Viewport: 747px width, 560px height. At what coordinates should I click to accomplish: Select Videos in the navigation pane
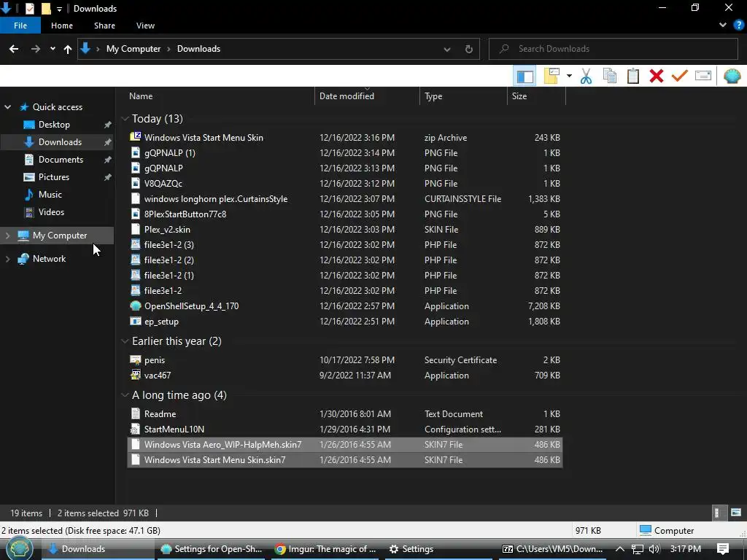click(51, 212)
